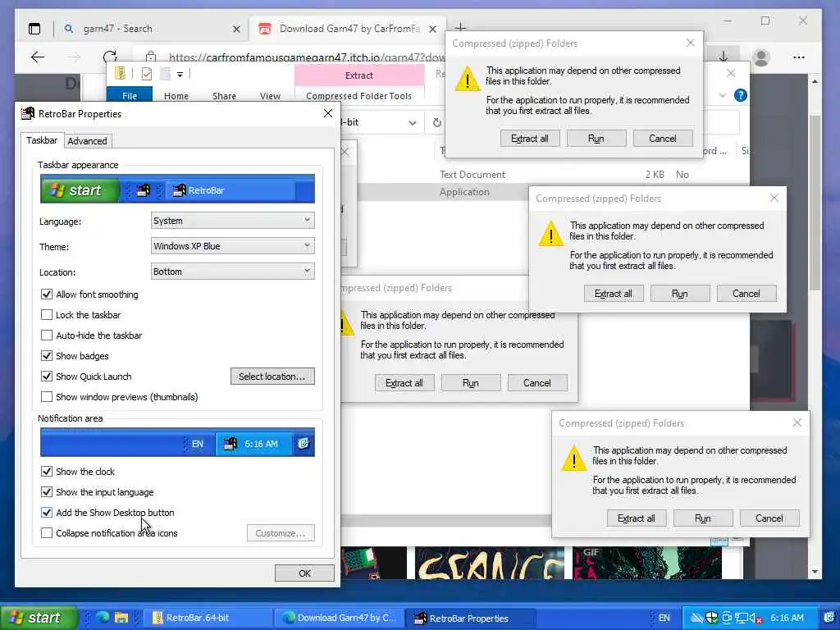Enable 'Show window previews (thumbnails)'
The height and width of the screenshot is (630, 840).
[47, 397]
